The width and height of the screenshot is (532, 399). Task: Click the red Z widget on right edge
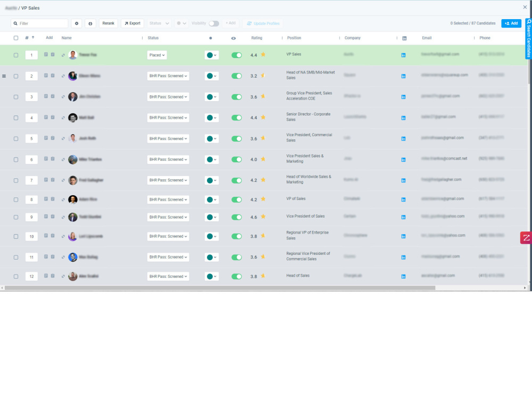(x=526, y=238)
